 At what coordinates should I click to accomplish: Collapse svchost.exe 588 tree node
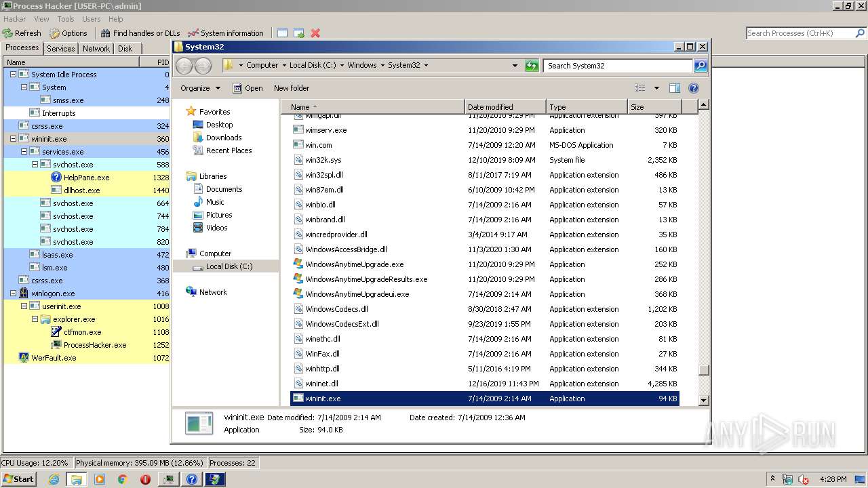35,165
